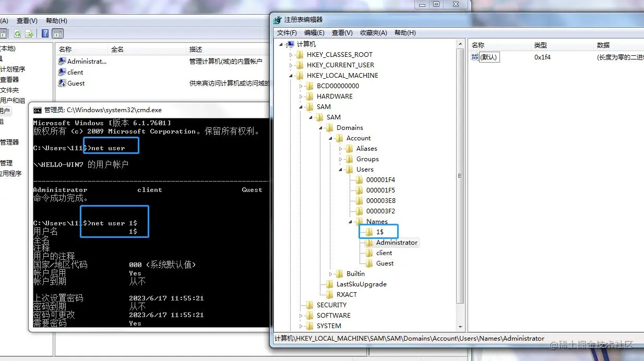Screen dimensions: 644x361
Task: Click the LastSkuUpgrade folder icon
Action: [330, 284]
